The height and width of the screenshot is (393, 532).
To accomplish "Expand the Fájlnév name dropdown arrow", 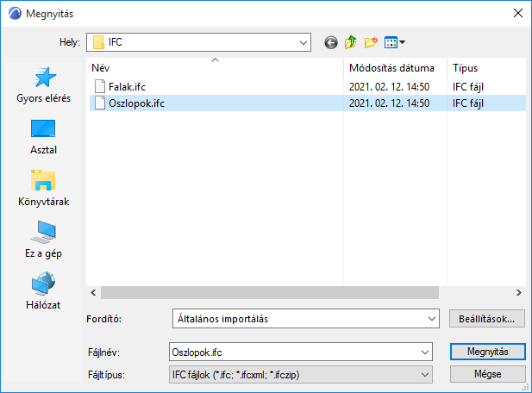I will (425, 352).
